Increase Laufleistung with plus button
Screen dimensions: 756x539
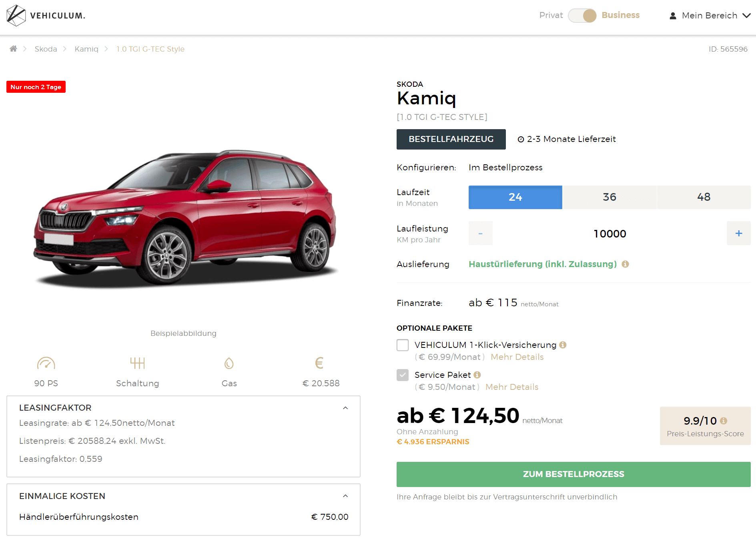pos(739,233)
